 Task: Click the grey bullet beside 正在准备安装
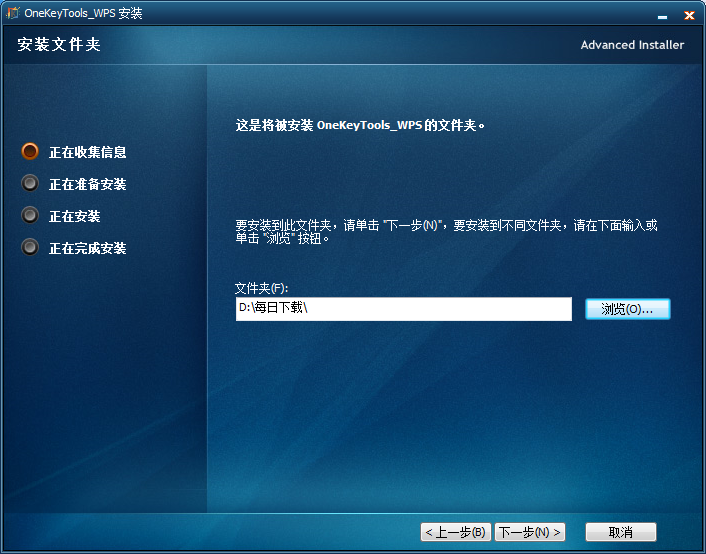point(30,184)
